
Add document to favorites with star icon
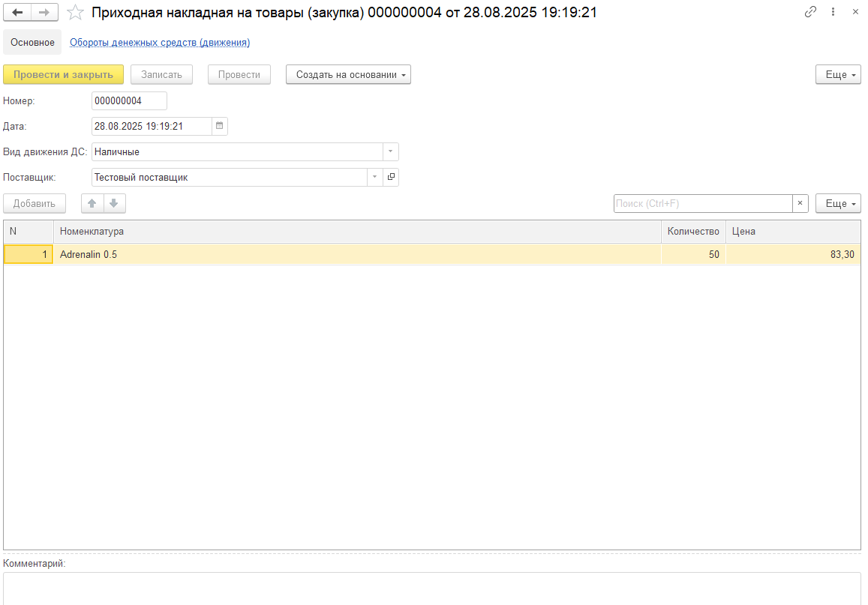point(75,12)
